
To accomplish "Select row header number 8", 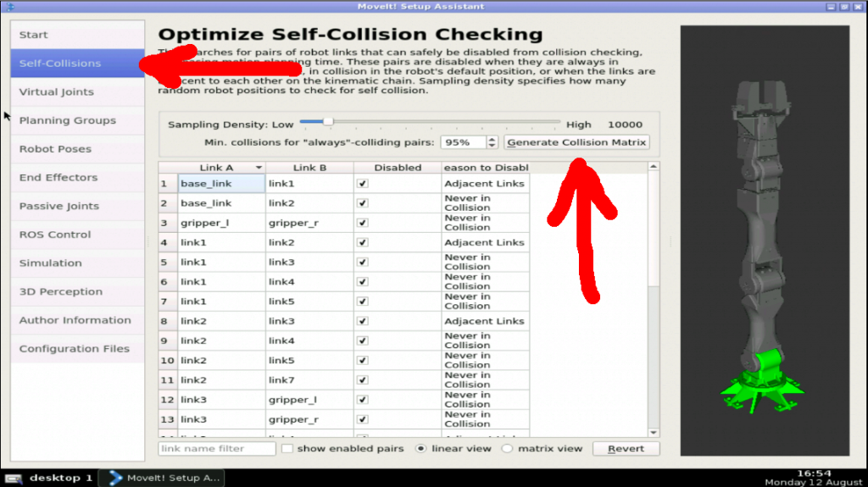I will pos(168,321).
